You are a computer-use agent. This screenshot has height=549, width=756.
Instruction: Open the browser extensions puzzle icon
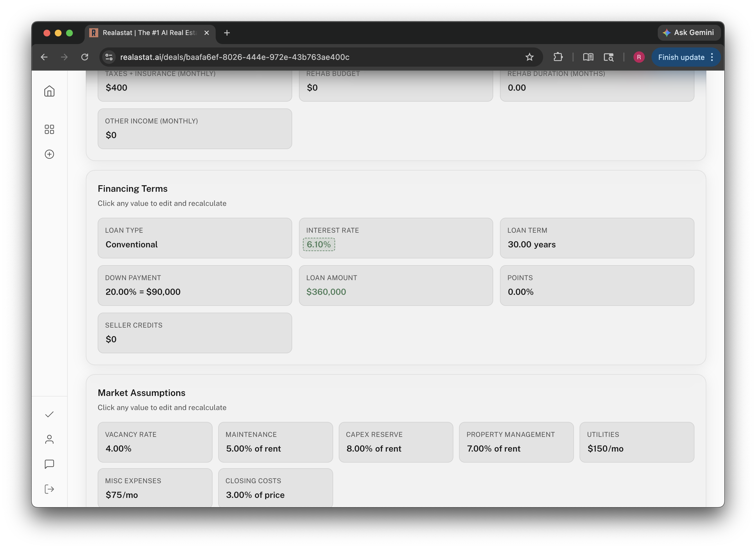point(558,57)
